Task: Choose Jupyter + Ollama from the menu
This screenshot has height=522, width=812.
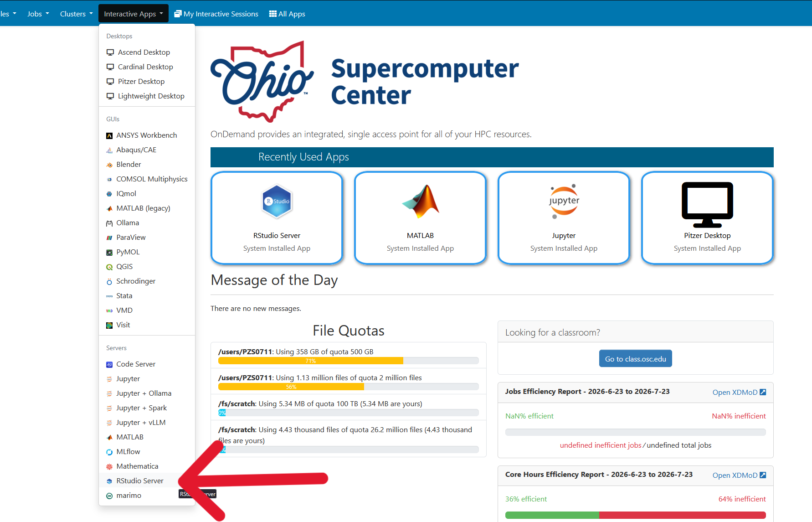Action: (147, 393)
